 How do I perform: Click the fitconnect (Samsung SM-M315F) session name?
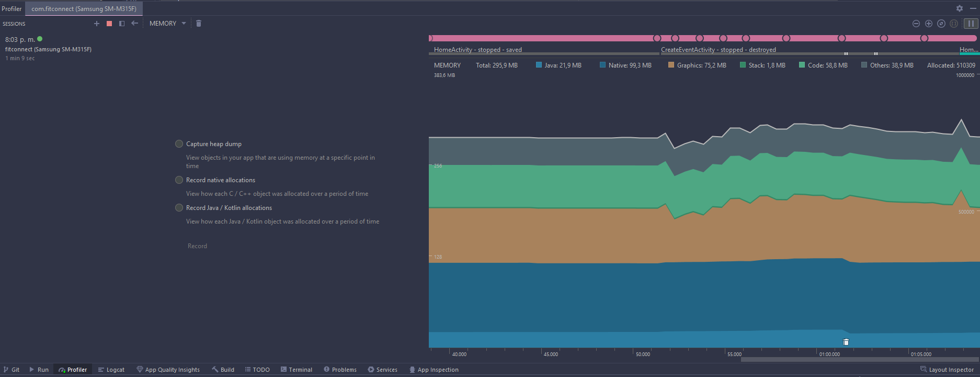[48, 49]
